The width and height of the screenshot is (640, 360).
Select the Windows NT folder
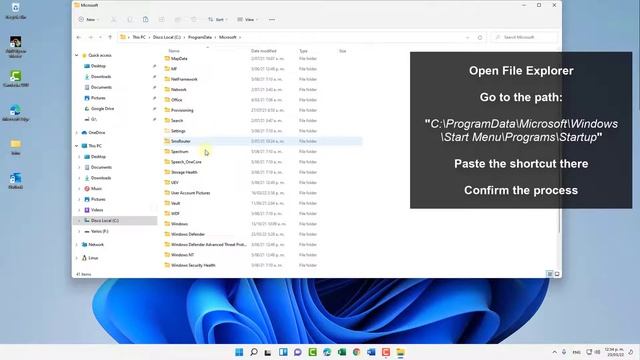point(182,255)
